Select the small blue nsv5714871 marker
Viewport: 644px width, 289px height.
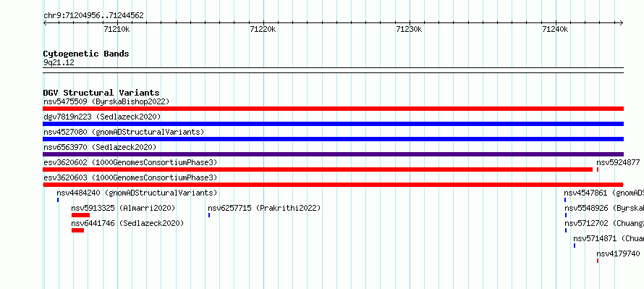coord(575,246)
